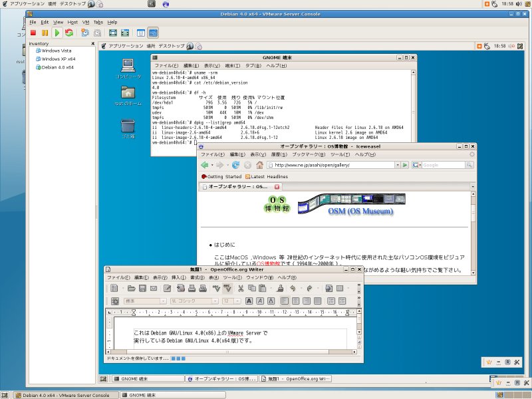Click the Iceweasel back arrow button

[x=205, y=165]
